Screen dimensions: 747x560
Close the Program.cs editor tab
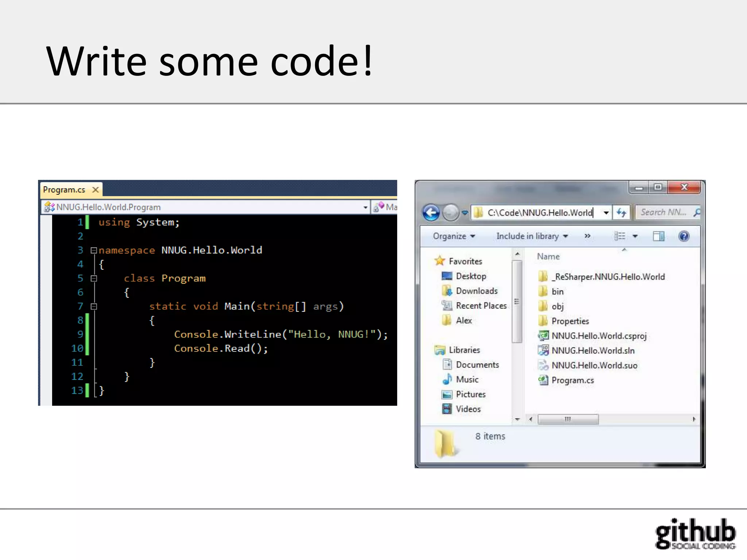(x=96, y=190)
